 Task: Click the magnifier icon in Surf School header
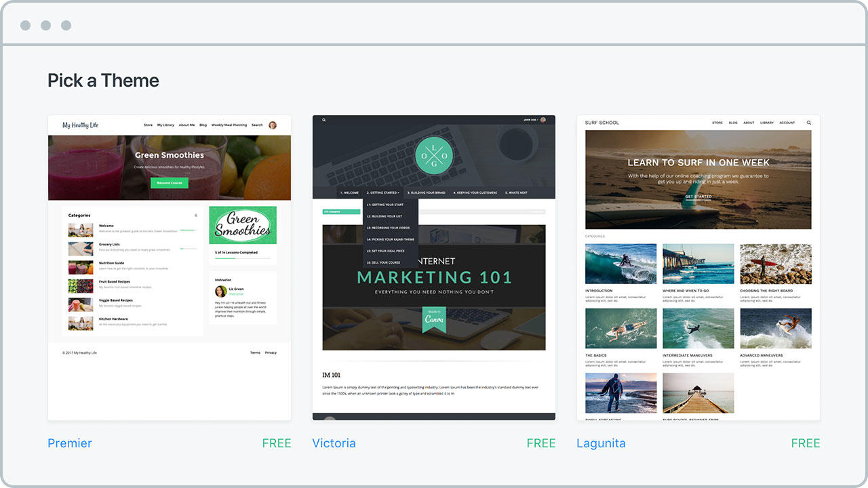[x=809, y=123]
